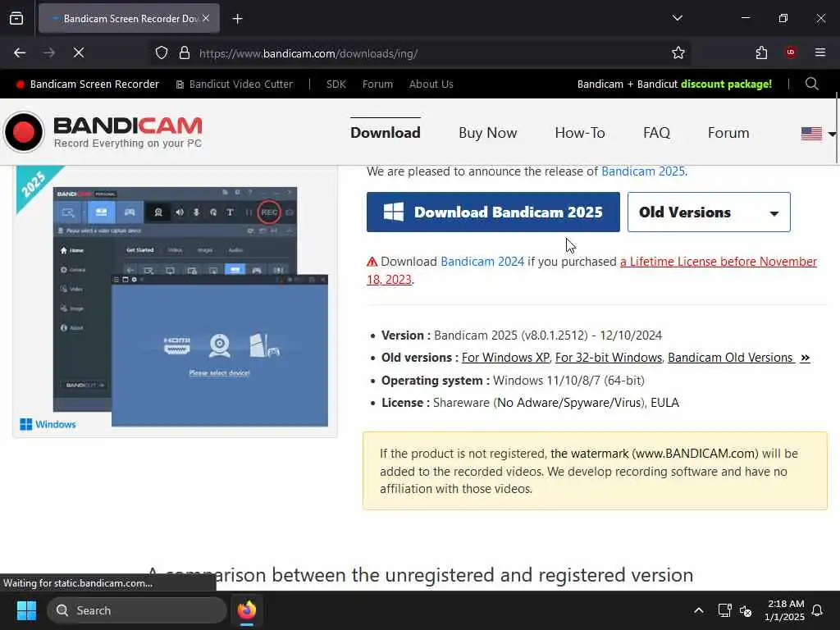Close the Bandicam Screen Recorder tab
Screen dimensions: 840x630
206,18
